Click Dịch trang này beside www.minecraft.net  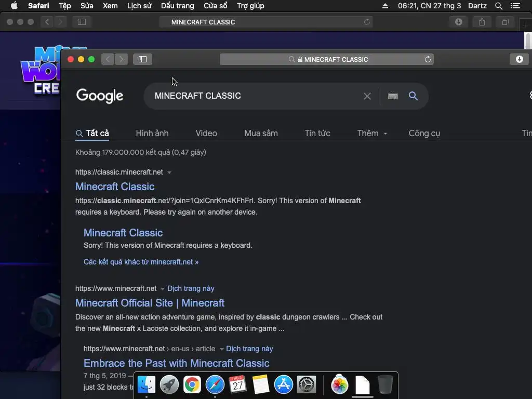point(191,288)
